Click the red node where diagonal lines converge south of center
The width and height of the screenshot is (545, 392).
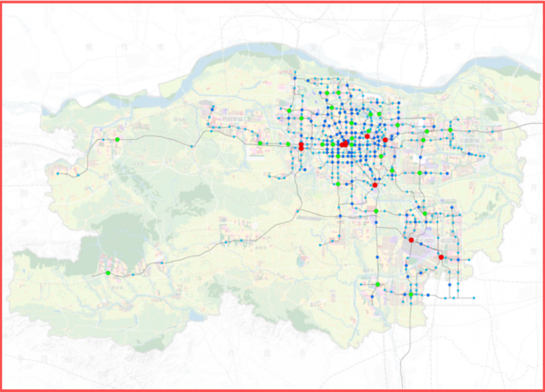[x=375, y=185]
